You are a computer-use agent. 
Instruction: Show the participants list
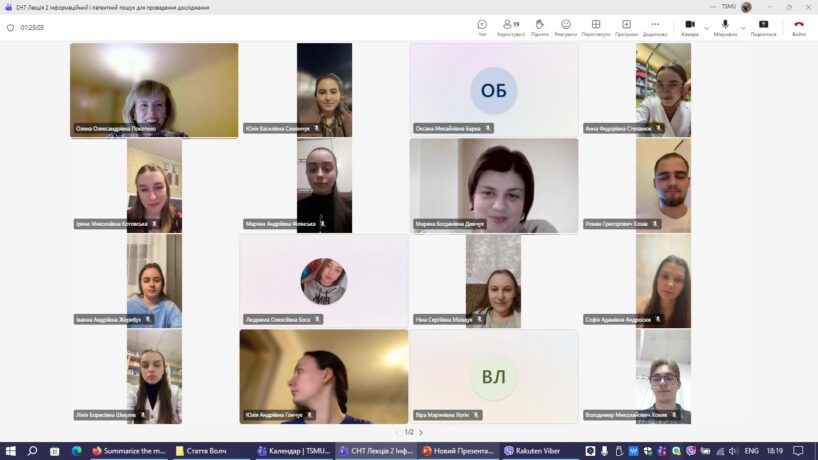click(510, 27)
